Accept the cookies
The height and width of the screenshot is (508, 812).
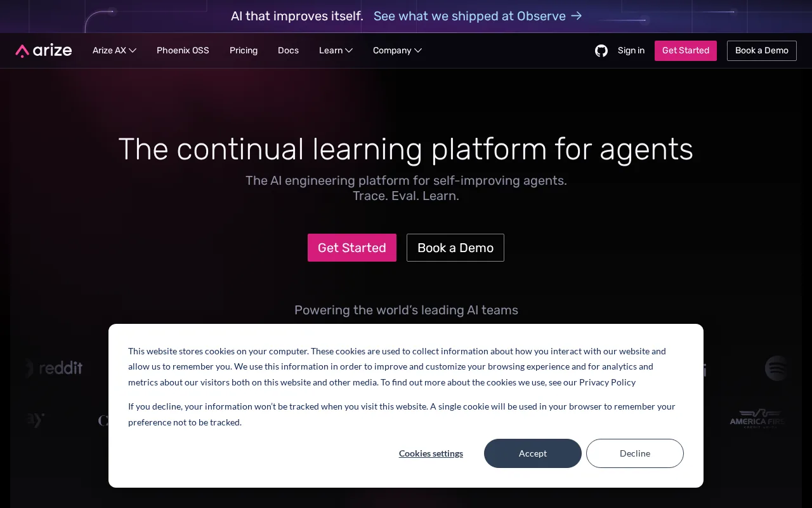coord(533,453)
